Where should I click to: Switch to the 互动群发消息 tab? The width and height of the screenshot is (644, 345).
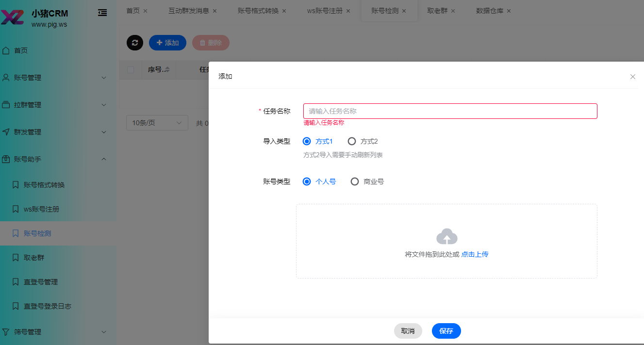(x=189, y=11)
